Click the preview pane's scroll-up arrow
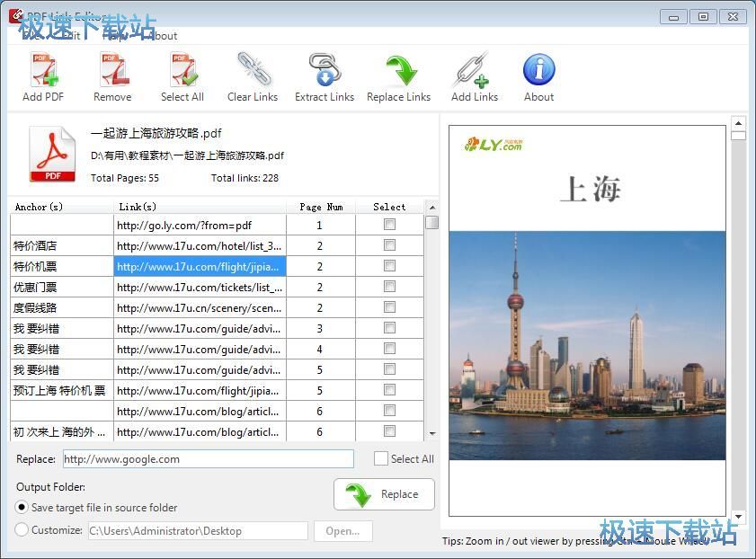 738,123
